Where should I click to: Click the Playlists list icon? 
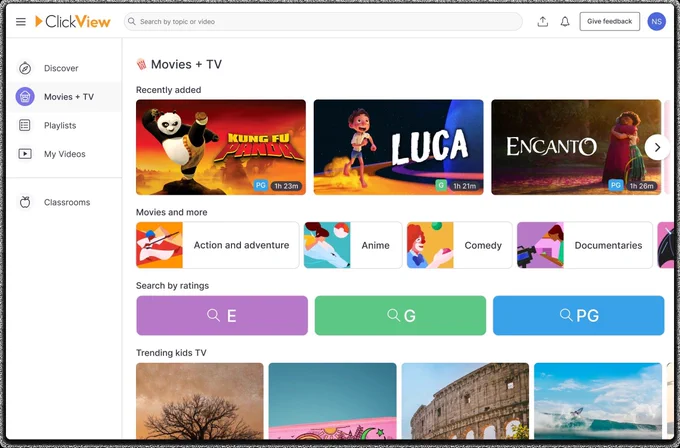pyautogui.click(x=25, y=125)
